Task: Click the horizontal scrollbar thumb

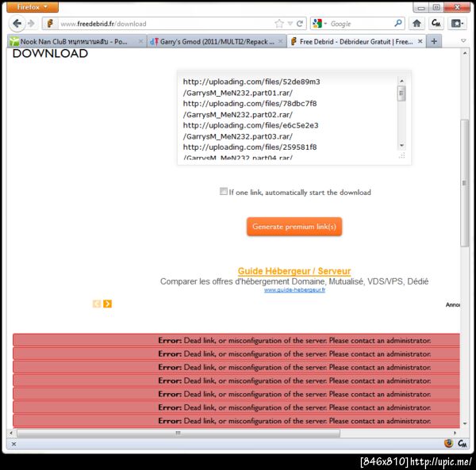Action: click(178, 433)
